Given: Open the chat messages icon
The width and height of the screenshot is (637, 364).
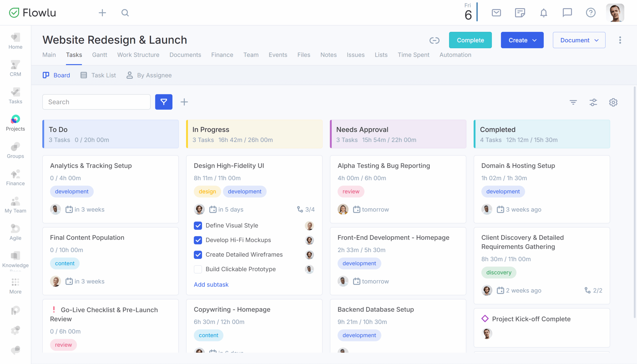Looking at the screenshot, I should tap(567, 12).
